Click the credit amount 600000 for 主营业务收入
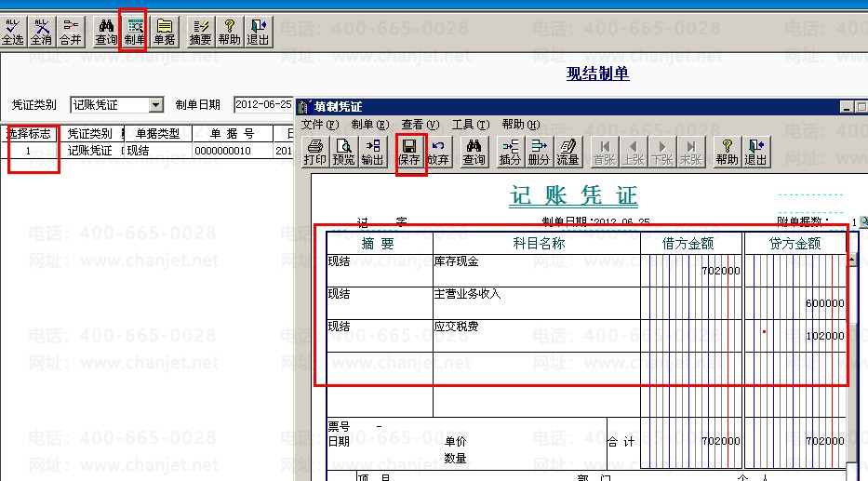Image resolution: width=868 pixels, height=481 pixels. (825, 303)
